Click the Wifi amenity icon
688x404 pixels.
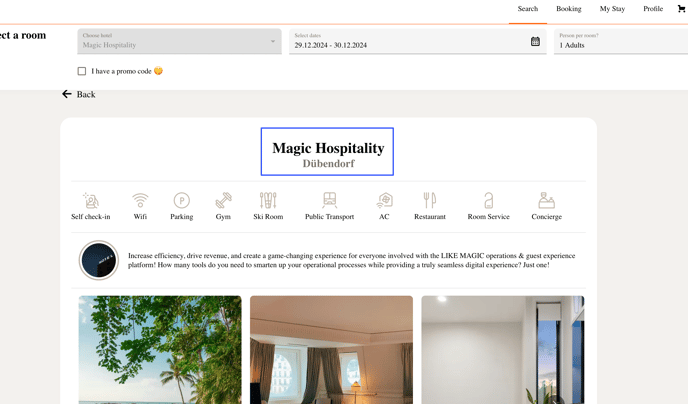(140, 200)
